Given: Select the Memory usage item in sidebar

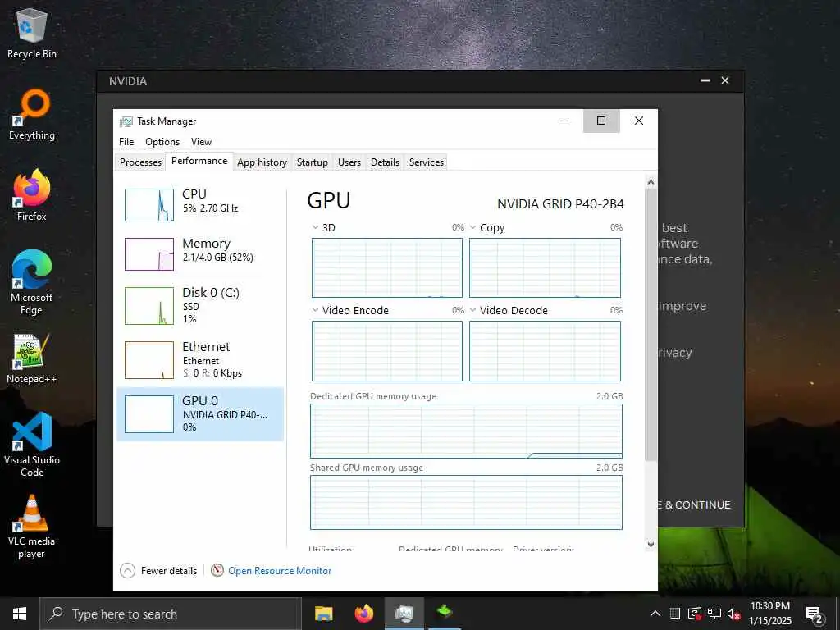Looking at the screenshot, I should tap(200, 254).
